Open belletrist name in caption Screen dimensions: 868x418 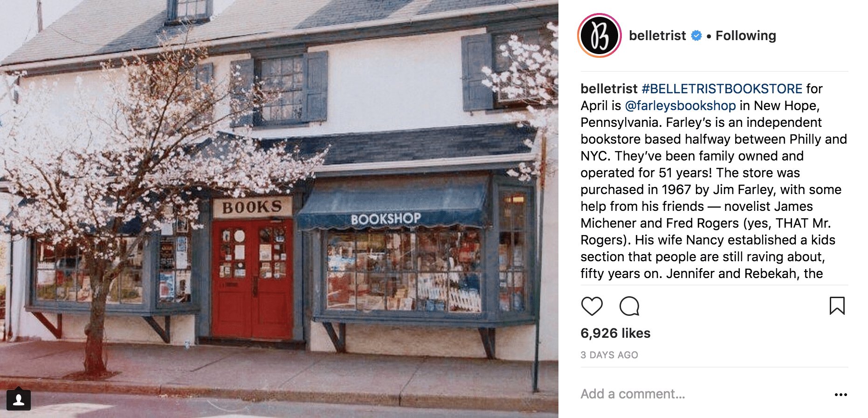[609, 89]
